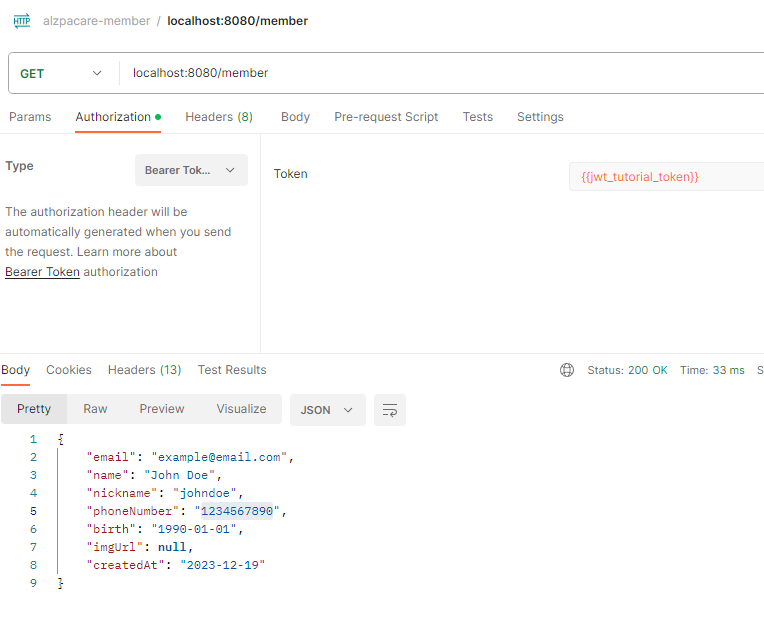The width and height of the screenshot is (764, 637).
Task: Follow the Bearer Token documentation link
Action: (x=42, y=272)
